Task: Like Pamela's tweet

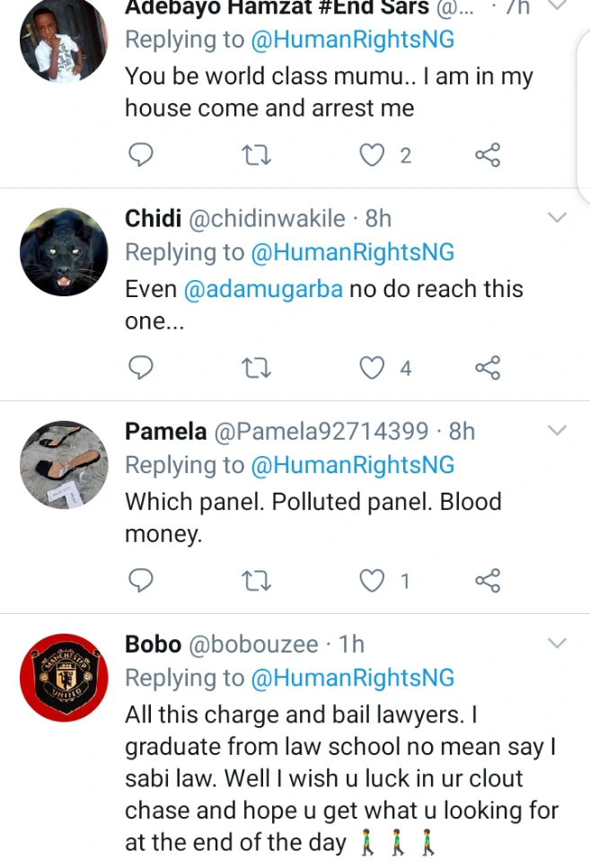Action: point(371,581)
